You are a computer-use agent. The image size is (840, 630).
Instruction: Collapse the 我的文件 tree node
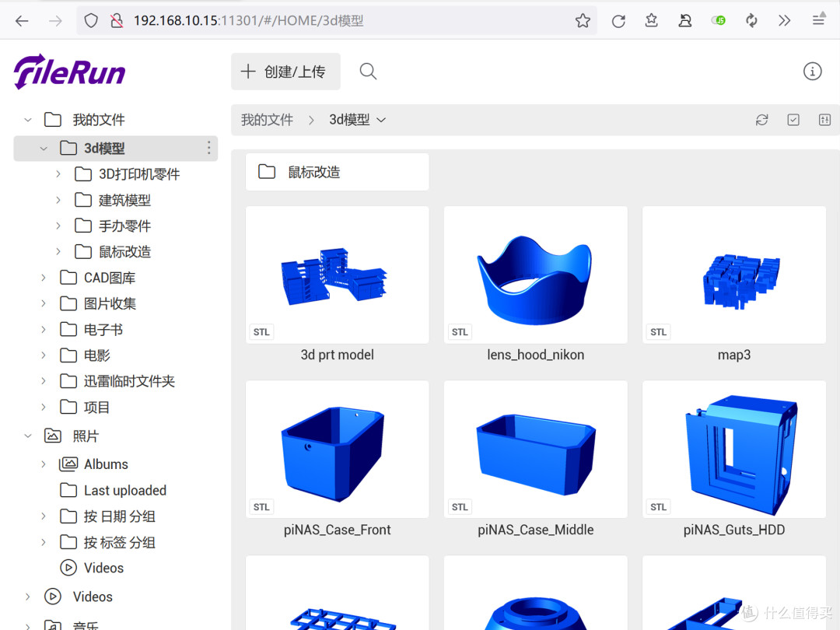[28, 120]
